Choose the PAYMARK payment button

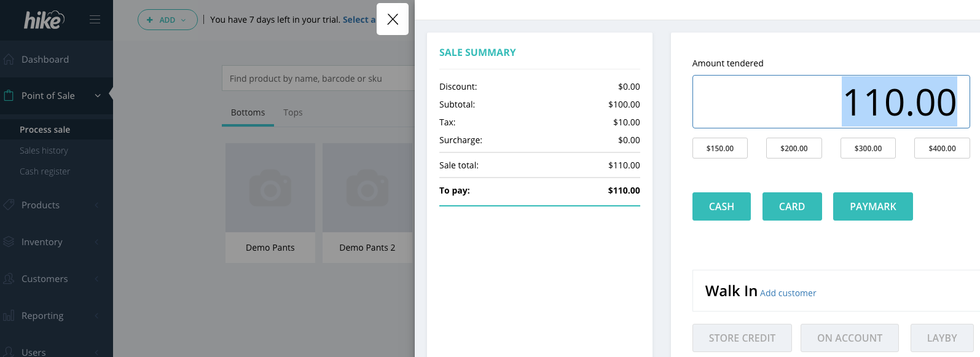pyautogui.click(x=872, y=206)
